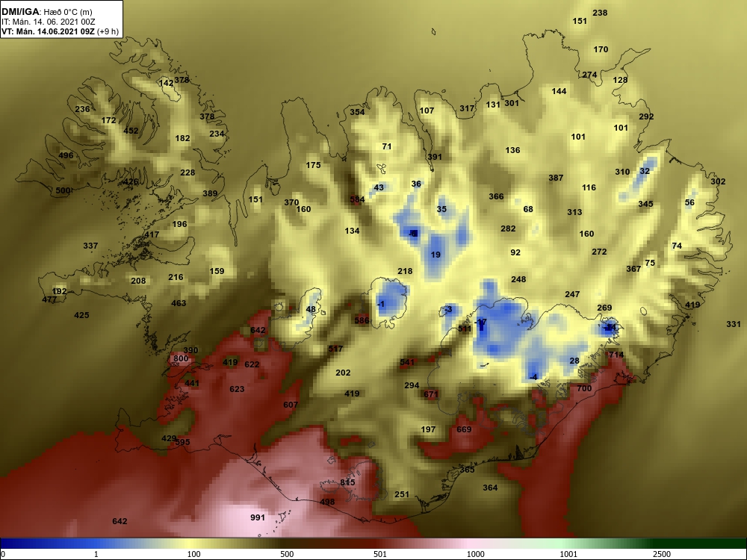This screenshot has width=747, height=560.
Task: Click the 498 value near the south coast
Action: tap(327, 502)
